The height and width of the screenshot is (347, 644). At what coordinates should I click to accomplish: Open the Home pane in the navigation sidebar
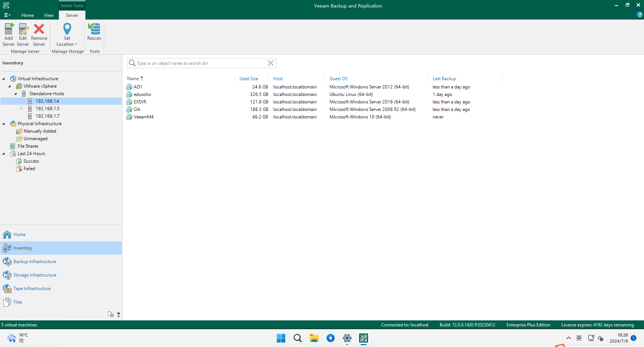point(61,235)
